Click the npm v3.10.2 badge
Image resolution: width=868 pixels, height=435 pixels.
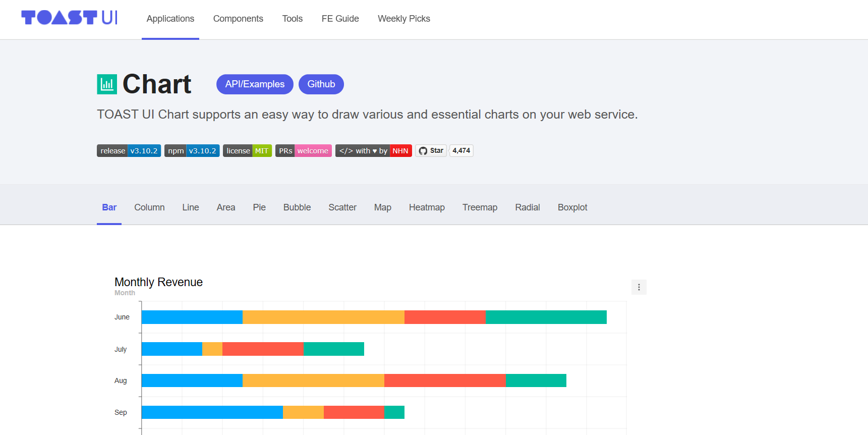tap(192, 151)
